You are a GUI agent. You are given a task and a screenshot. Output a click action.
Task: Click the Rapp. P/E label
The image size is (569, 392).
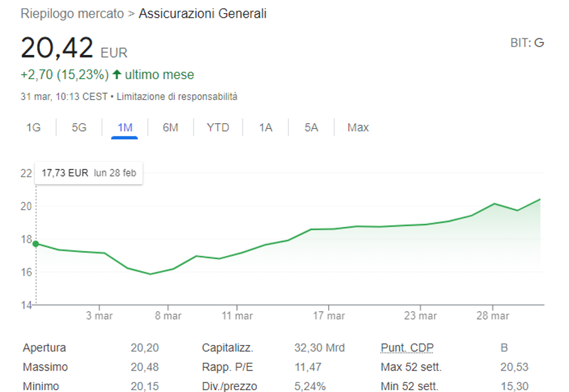(x=227, y=367)
